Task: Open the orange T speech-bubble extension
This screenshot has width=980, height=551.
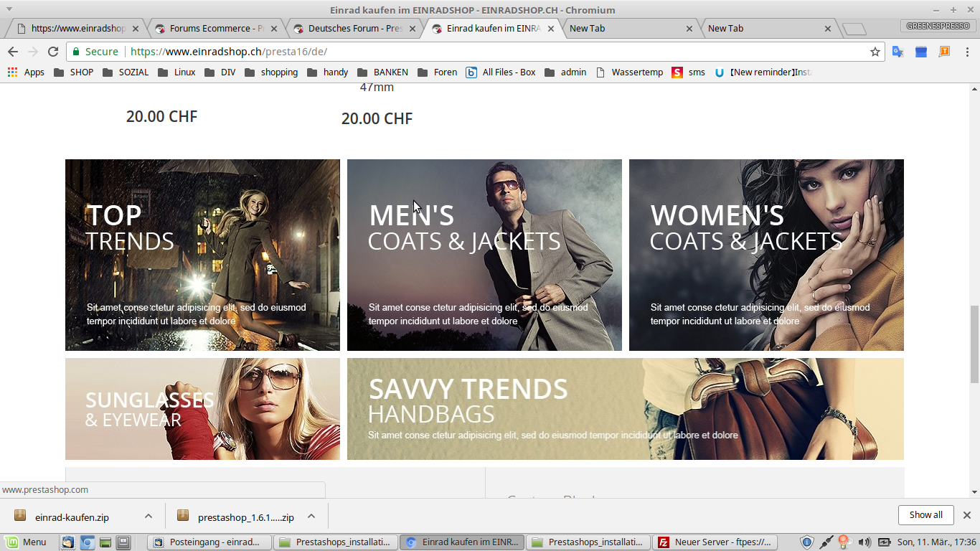Action: (944, 52)
